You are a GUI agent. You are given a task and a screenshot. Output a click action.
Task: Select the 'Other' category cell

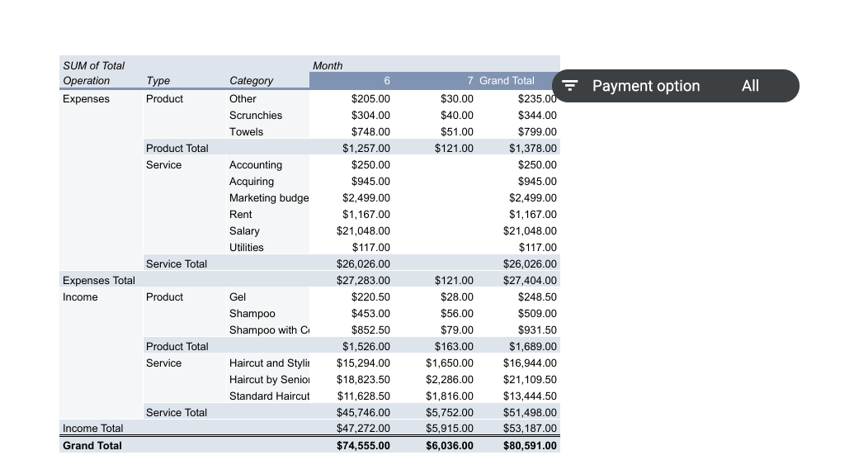coord(243,98)
